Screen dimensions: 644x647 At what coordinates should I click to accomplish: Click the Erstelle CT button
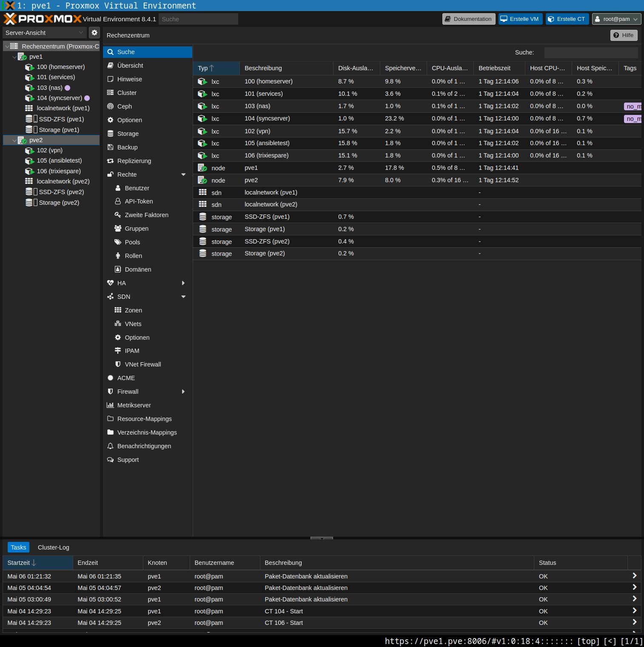coord(567,19)
